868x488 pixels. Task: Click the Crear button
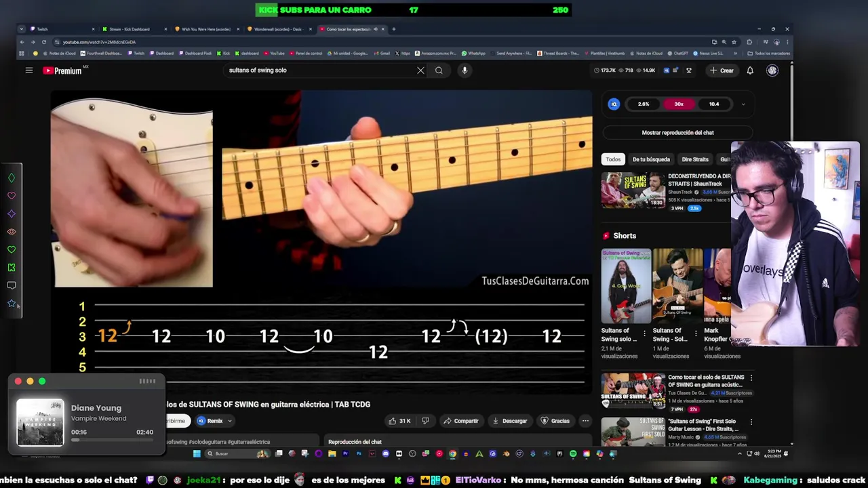coord(722,70)
